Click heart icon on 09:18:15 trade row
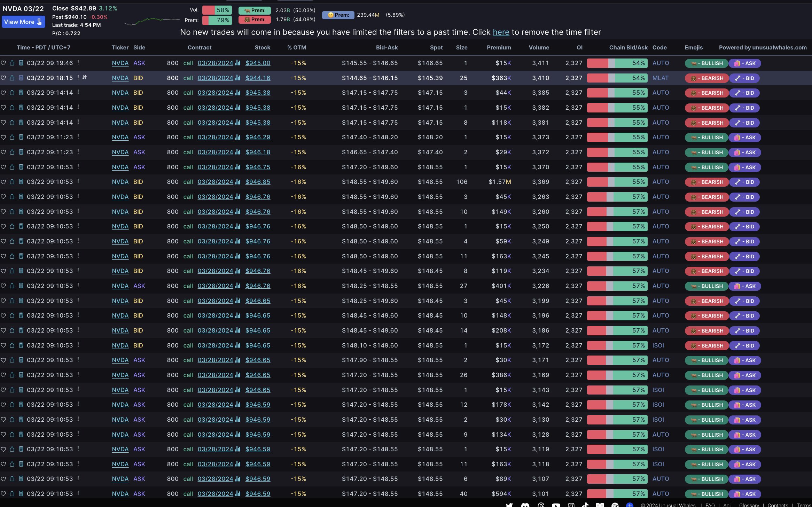The height and width of the screenshot is (507, 812). point(3,78)
